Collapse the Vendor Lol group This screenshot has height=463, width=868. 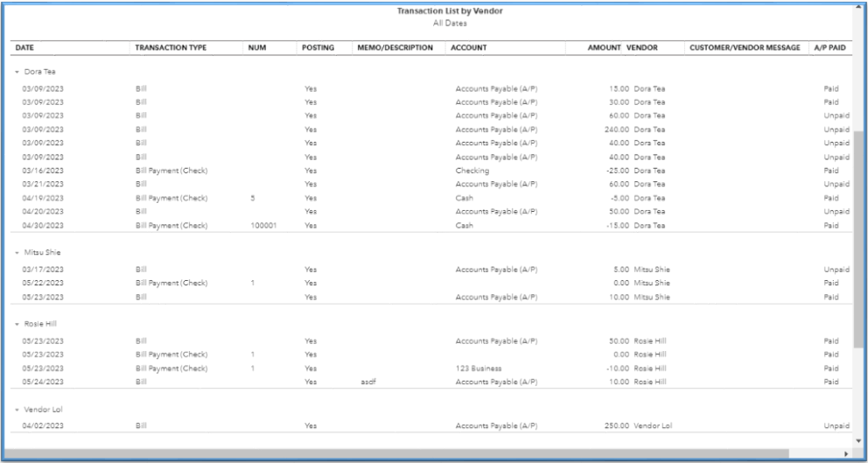click(17, 410)
